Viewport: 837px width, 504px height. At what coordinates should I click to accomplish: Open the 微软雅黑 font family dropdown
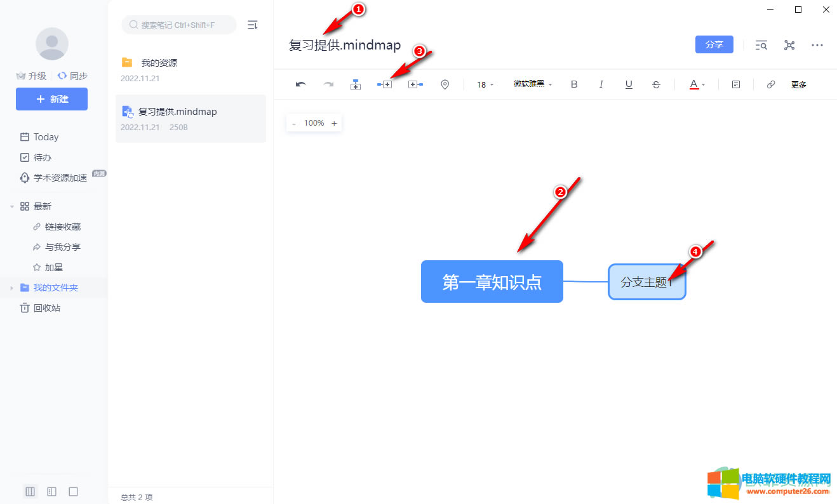point(533,84)
